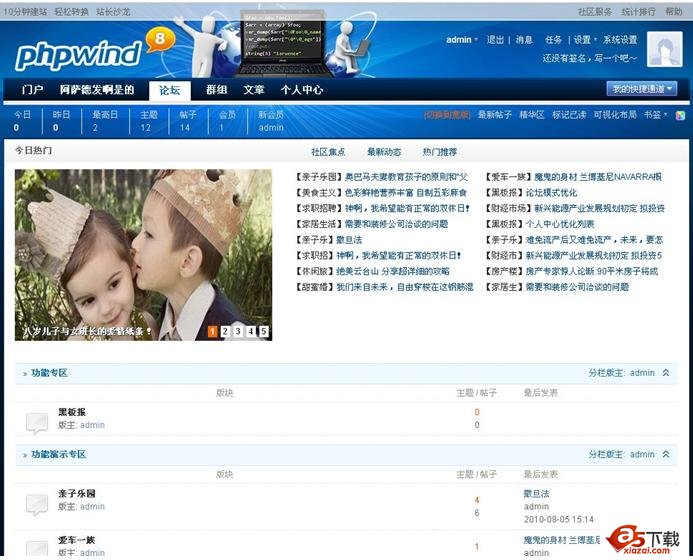Viewport: 693px width, 560px height.
Task: Open post 论坛模式优化
Action: point(551,193)
